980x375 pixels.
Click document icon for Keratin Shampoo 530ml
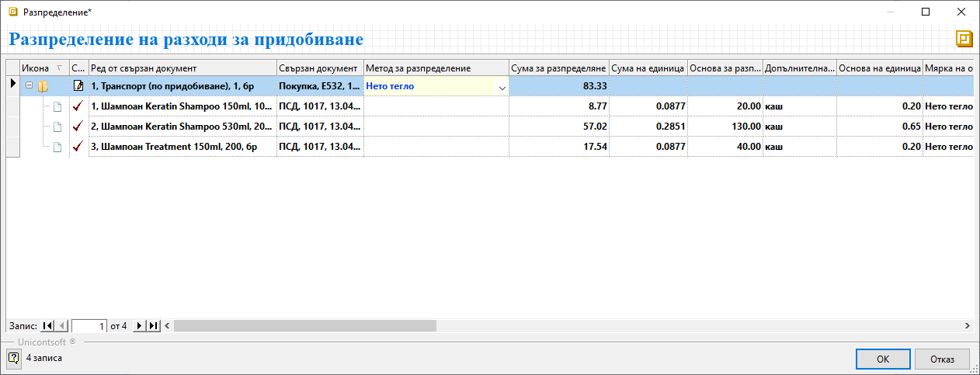pyautogui.click(x=57, y=127)
